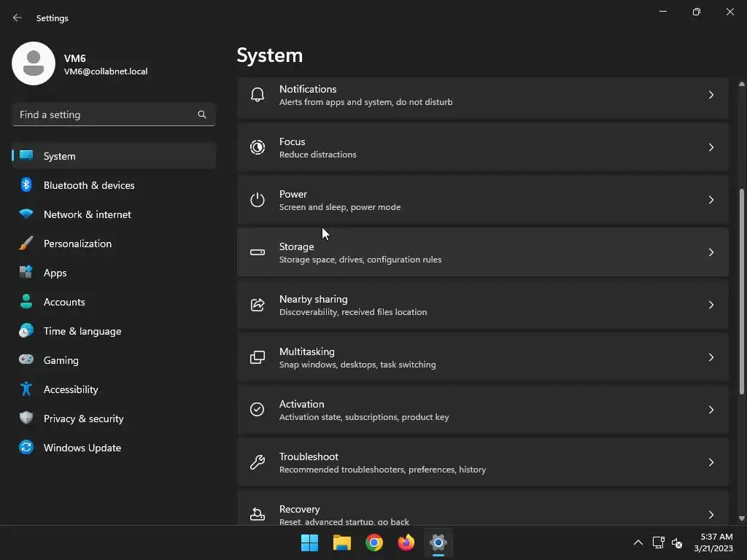
Task: Select the Personalization category
Action: [113, 244]
